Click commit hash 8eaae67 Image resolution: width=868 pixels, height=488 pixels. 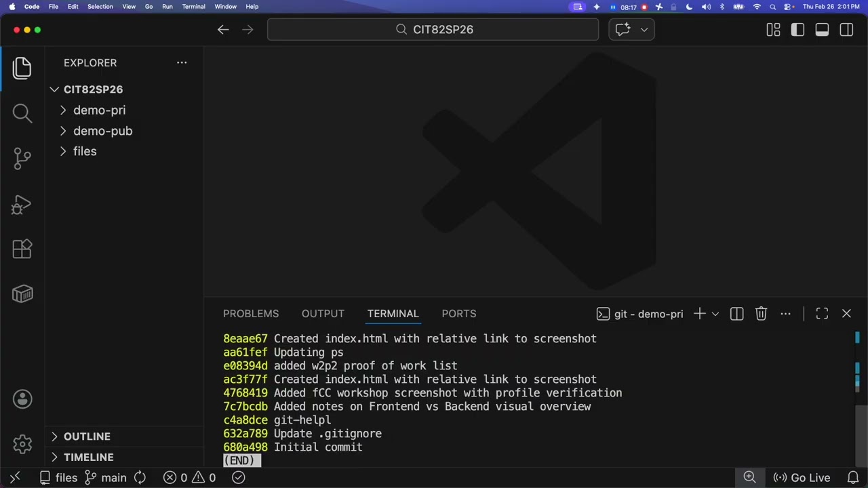[x=245, y=339]
